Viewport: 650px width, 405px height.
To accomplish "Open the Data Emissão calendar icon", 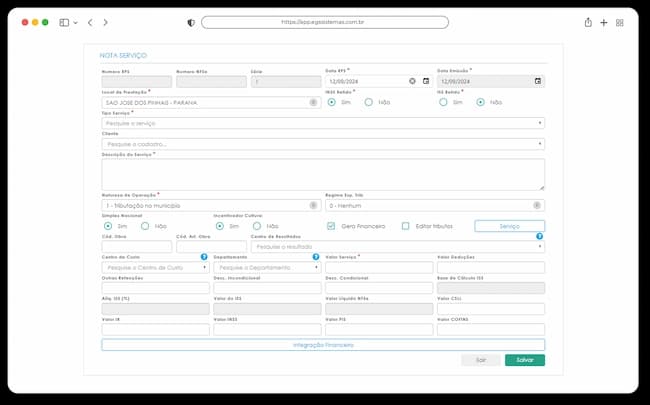I will (538, 81).
